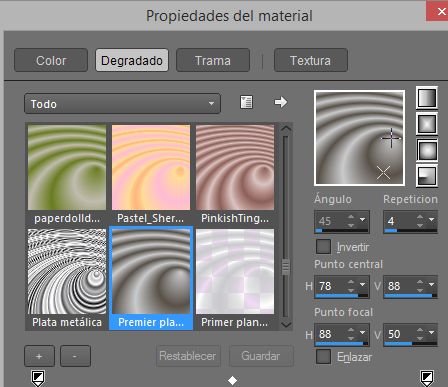Select the rectangular gradient style icon
448x387 pixels.
(427, 124)
